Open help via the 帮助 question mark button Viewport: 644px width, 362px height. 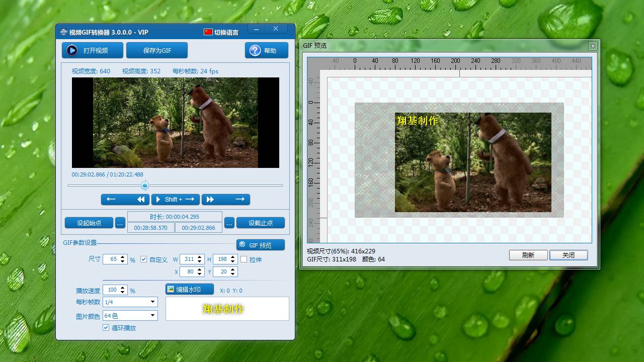267,50
